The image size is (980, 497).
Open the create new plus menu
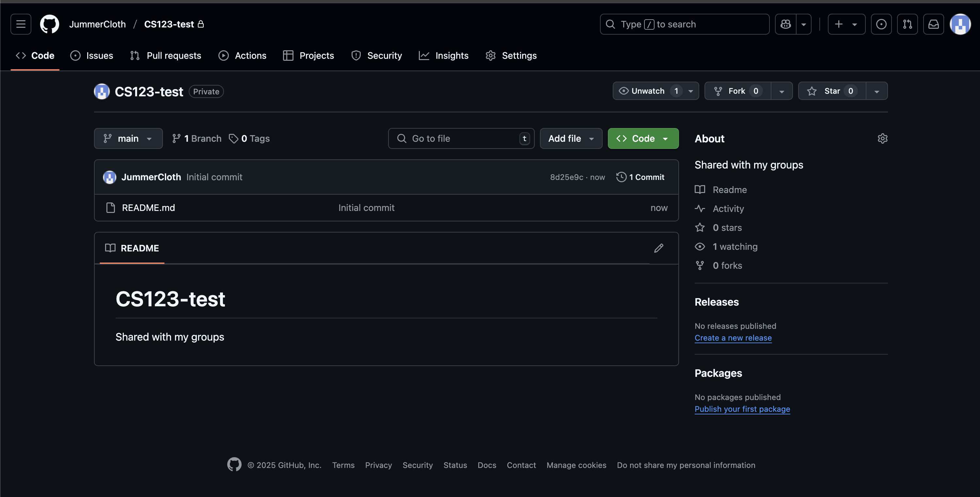coord(846,24)
